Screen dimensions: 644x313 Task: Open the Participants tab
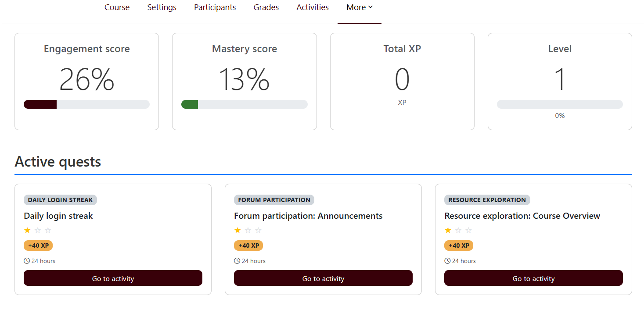click(215, 7)
